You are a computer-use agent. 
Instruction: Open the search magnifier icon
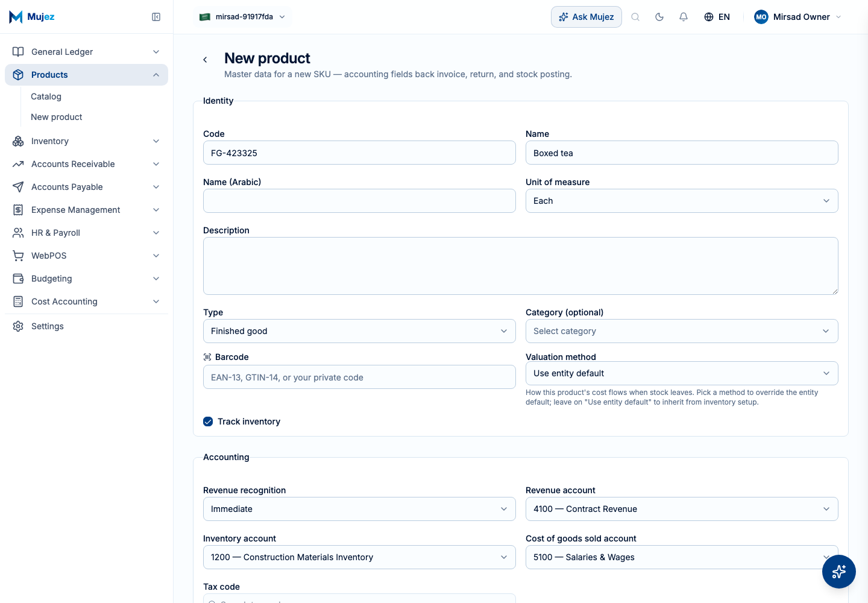635,17
